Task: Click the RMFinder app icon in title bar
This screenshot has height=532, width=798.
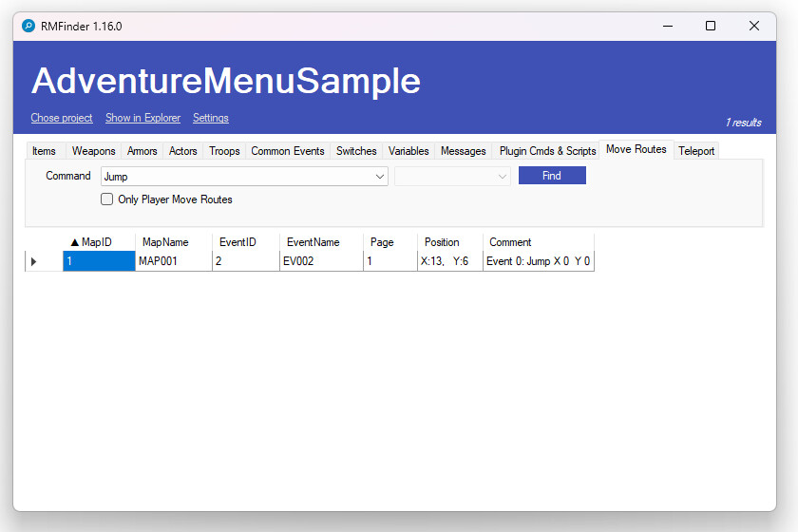Action: [28, 27]
